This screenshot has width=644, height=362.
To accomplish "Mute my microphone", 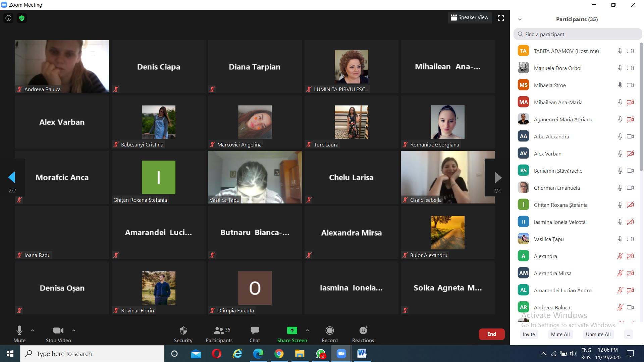I will point(19,334).
